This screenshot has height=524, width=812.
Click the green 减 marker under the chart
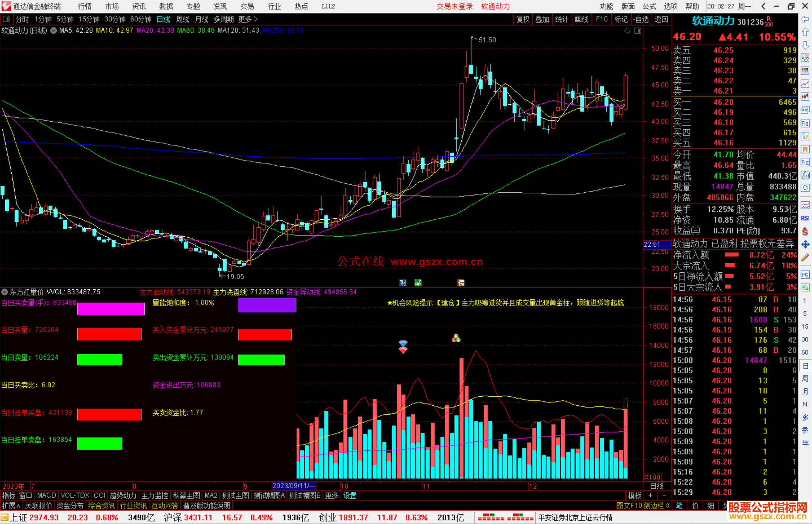pyautogui.click(x=418, y=283)
